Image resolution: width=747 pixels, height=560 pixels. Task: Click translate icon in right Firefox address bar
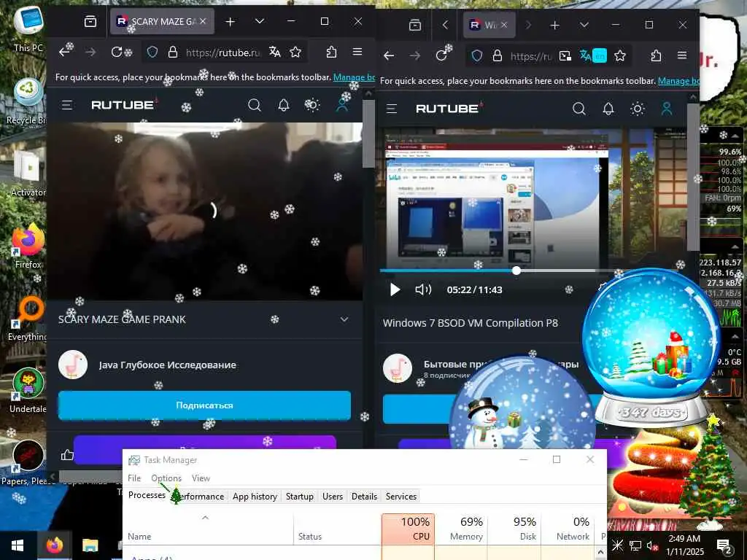point(586,55)
